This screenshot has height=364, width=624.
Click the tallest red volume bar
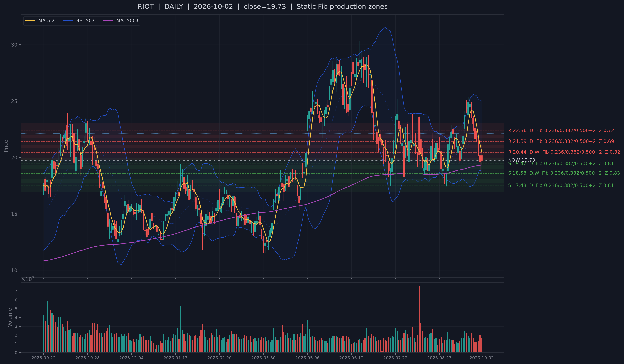click(419, 319)
